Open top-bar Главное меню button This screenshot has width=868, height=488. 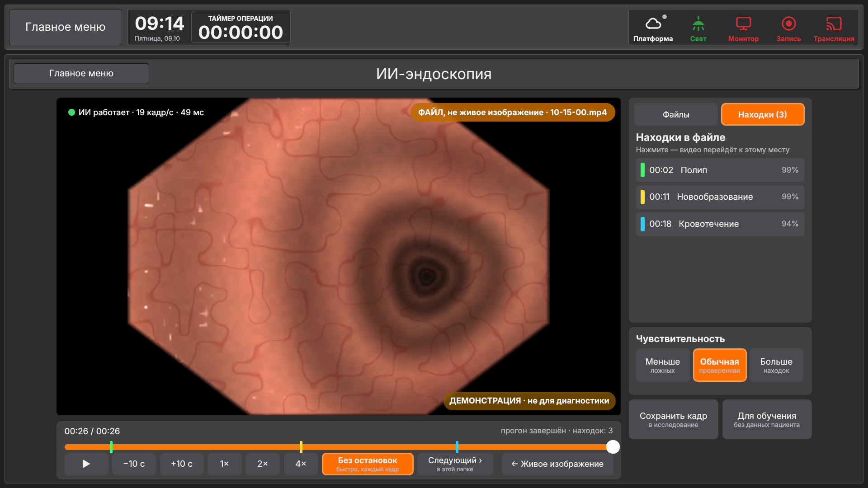point(66,27)
